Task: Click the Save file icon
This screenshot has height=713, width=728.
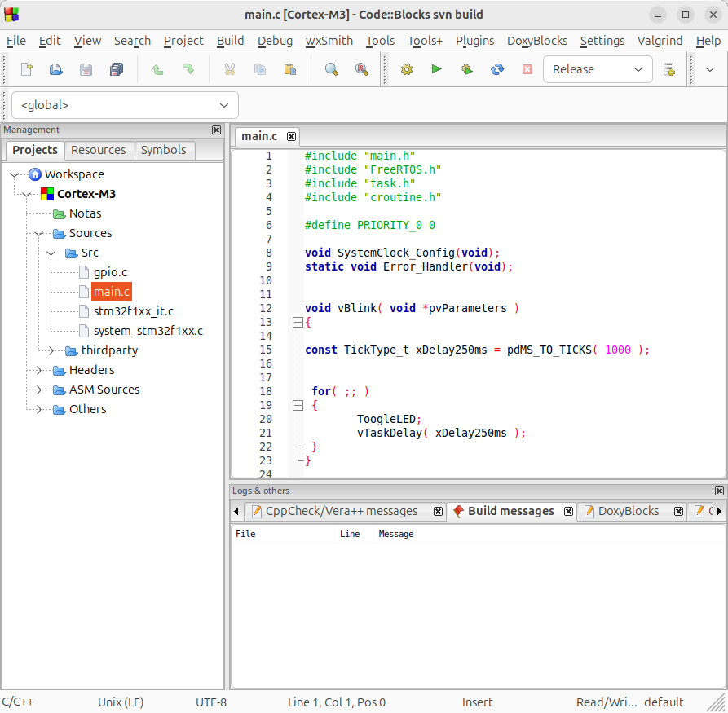Action: 86,69
